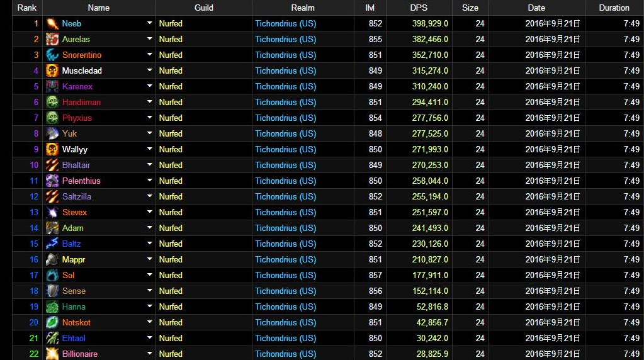
Task: Click the spec icon beside Sol
Action: point(52,276)
